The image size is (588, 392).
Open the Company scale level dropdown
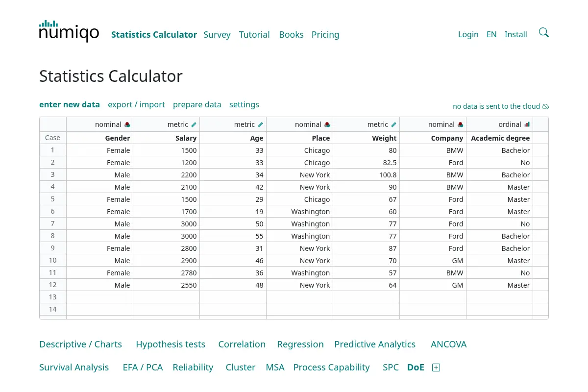(433, 124)
